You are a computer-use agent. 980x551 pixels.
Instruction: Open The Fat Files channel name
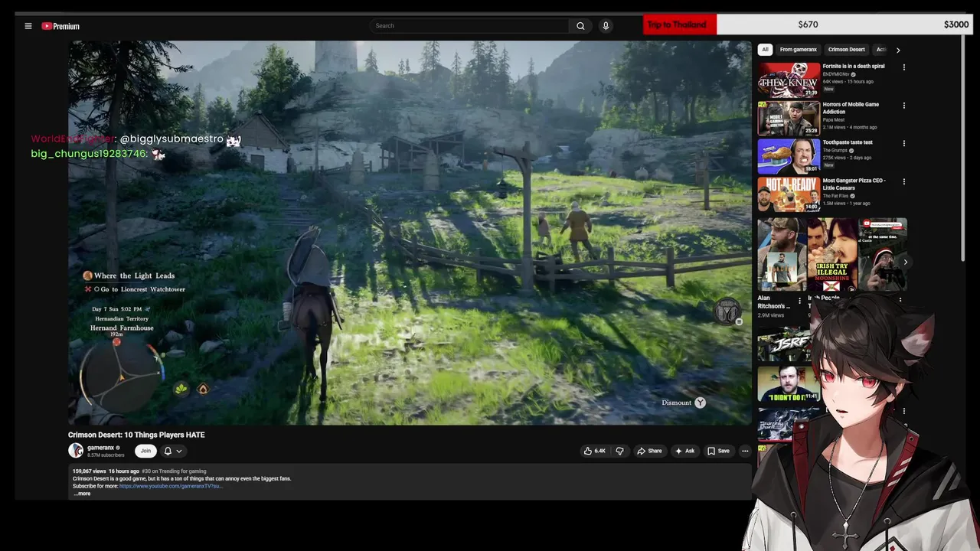(836, 196)
